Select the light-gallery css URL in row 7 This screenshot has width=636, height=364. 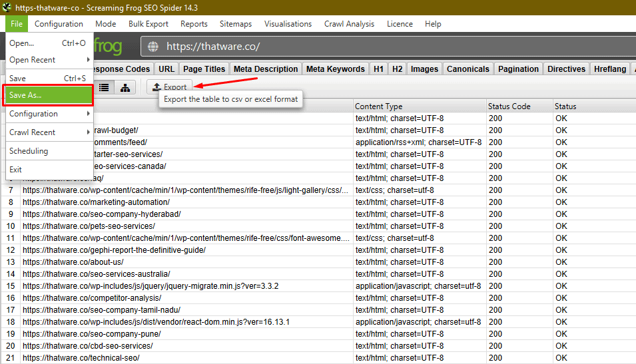[186, 190]
